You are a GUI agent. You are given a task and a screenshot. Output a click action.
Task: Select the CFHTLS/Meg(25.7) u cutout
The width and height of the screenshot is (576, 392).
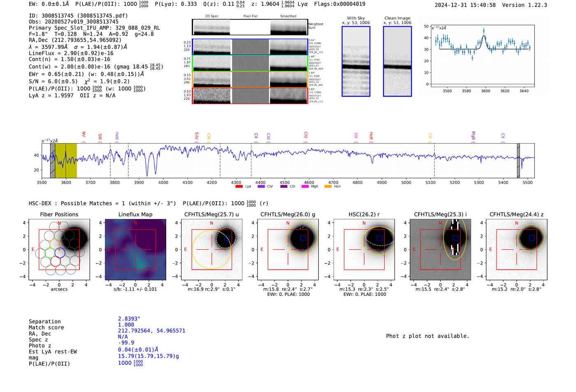coord(211,250)
